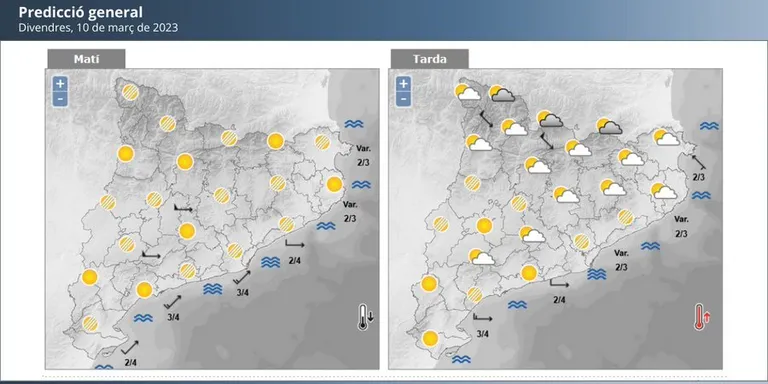The image size is (768, 384).
Task: Click 'Var. 2/3' label beside heavy swell, Tarda map
Action: [x=622, y=261]
